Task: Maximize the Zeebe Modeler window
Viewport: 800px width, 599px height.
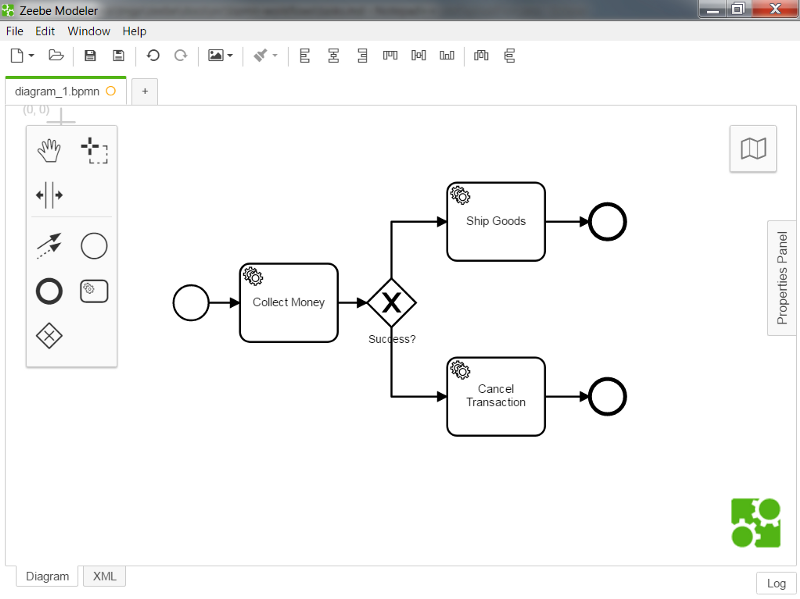Action: (x=738, y=9)
